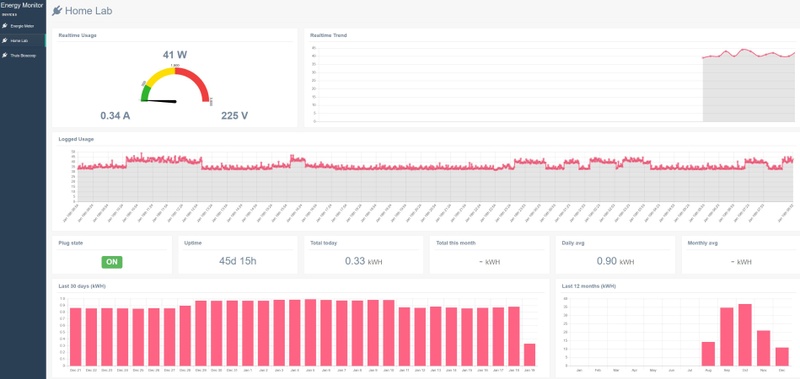Image resolution: width=800 pixels, height=379 pixels.
Task: Click the Monthly avg card label
Action: point(703,243)
